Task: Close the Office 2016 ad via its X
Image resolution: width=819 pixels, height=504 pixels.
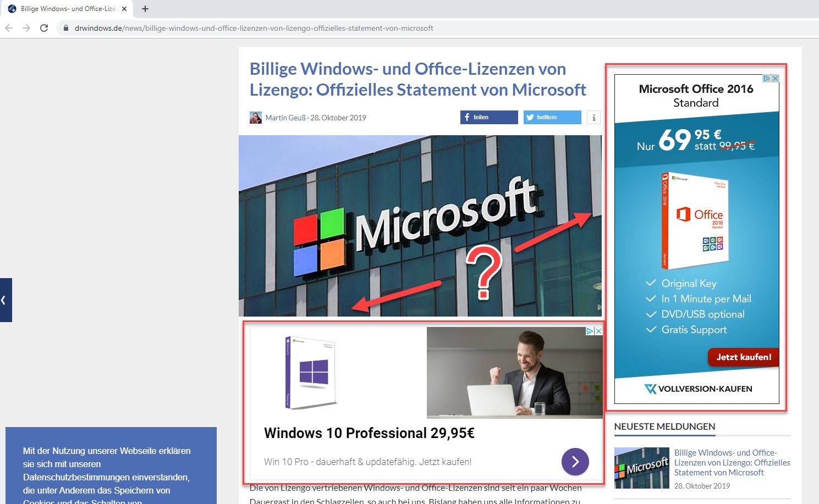Action: click(x=775, y=78)
